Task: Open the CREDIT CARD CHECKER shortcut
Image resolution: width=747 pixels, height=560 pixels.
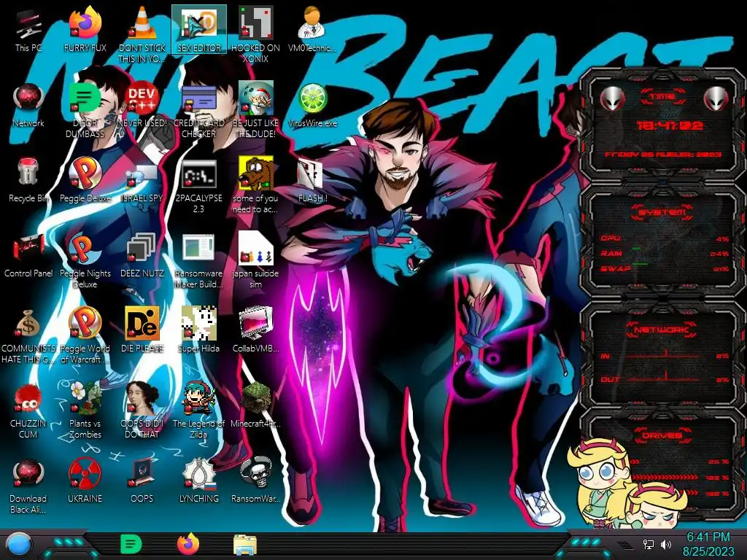Action: pos(198,111)
